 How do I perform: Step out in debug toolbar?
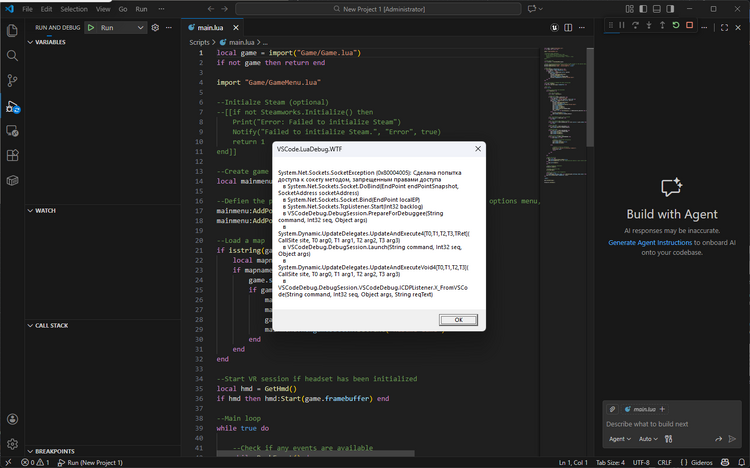click(662, 25)
